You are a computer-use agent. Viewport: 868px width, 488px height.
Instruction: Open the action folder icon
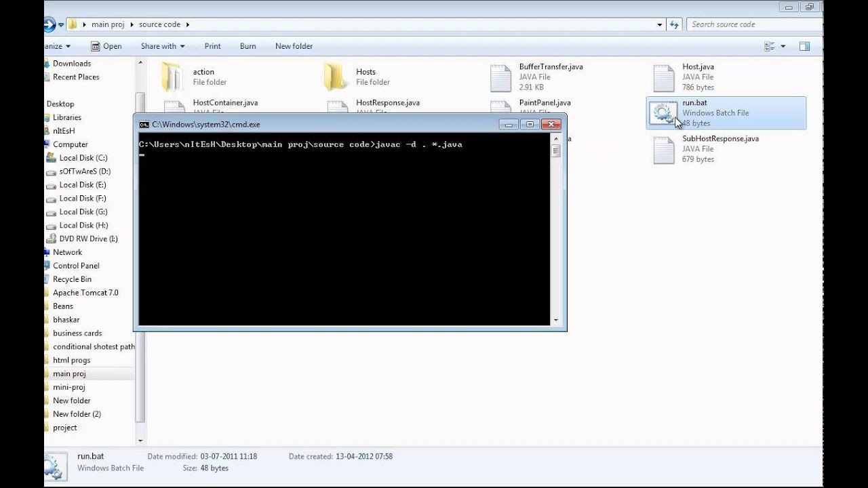tap(172, 77)
